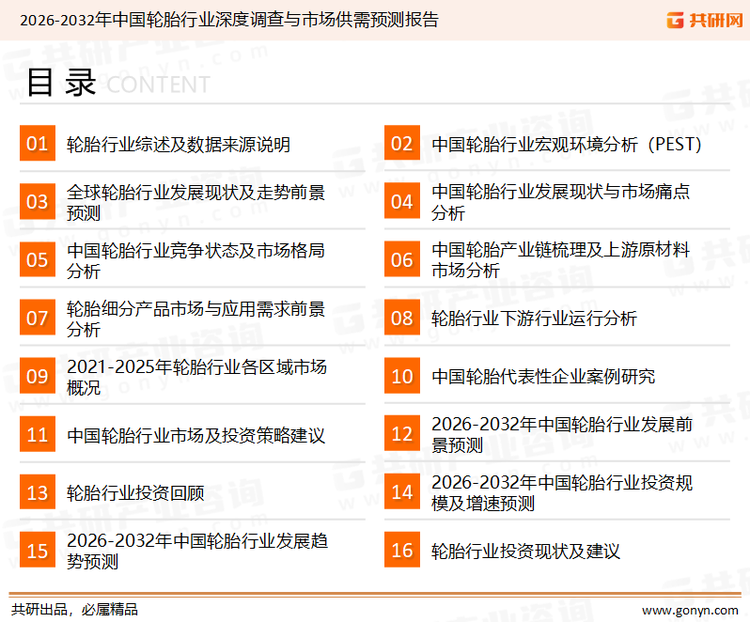Click the orange 12 number badge

[x=402, y=433]
